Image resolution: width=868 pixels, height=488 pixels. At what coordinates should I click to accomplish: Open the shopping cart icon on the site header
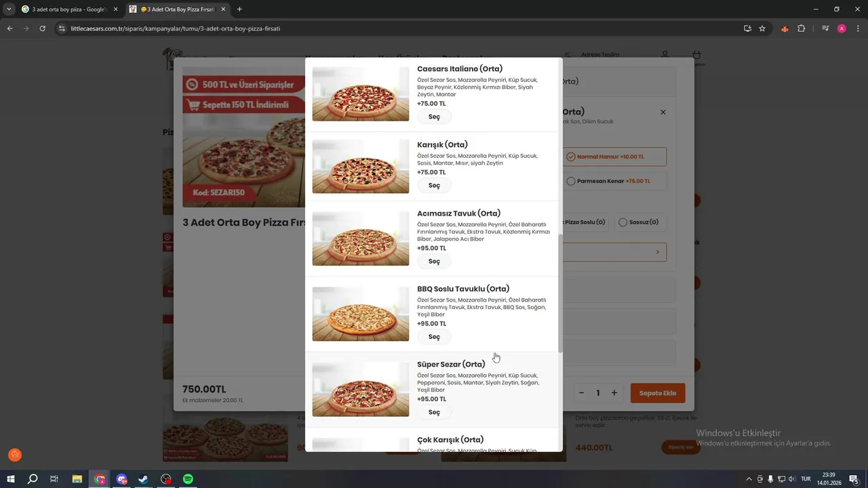696,55
